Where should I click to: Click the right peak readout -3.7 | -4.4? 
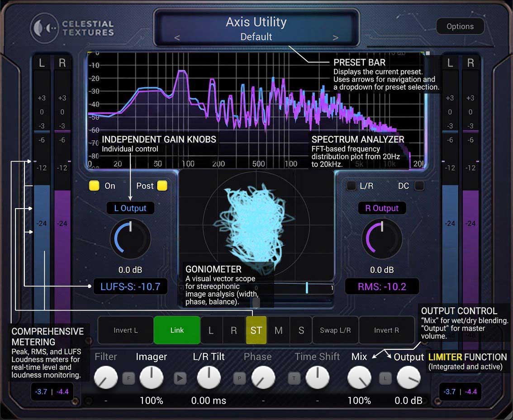tap(460, 391)
